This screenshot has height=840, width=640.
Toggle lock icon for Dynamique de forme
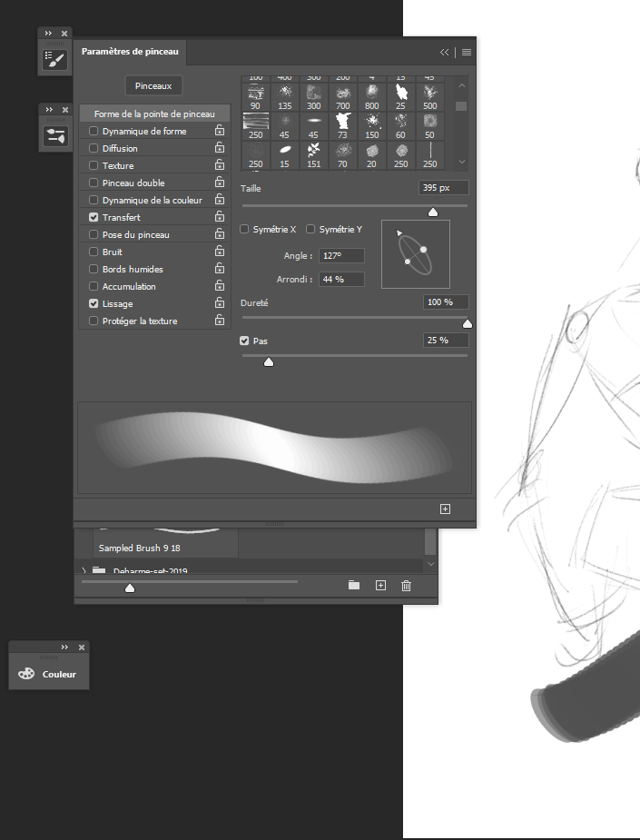coord(220,130)
